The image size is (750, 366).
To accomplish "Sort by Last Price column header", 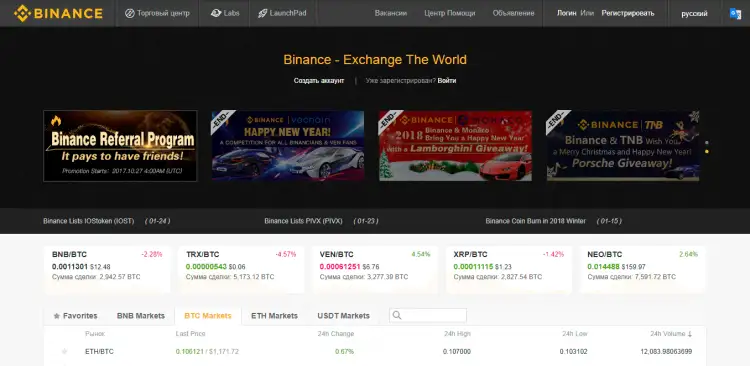I will [190, 334].
